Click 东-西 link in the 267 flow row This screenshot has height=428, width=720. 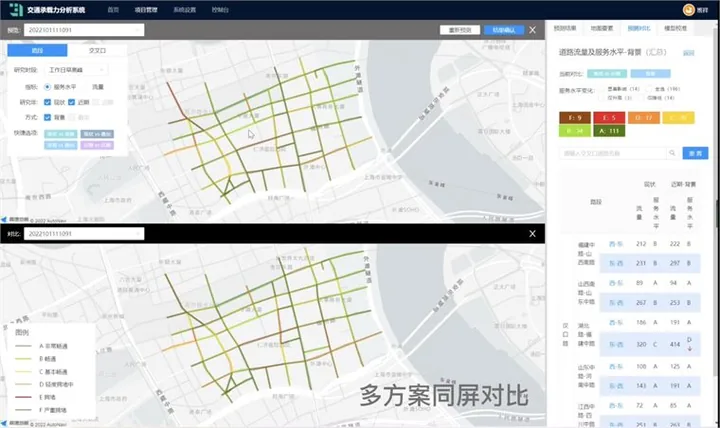click(615, 303)
